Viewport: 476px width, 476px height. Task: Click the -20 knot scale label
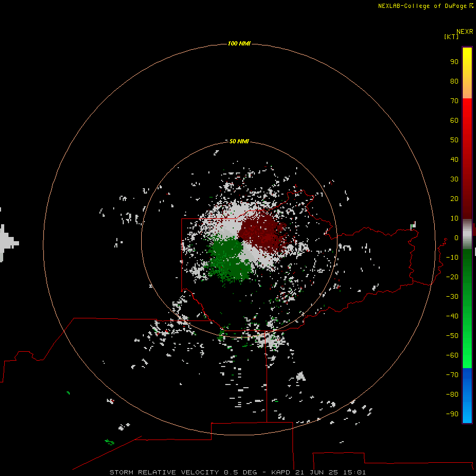click(x=452, y=277)
